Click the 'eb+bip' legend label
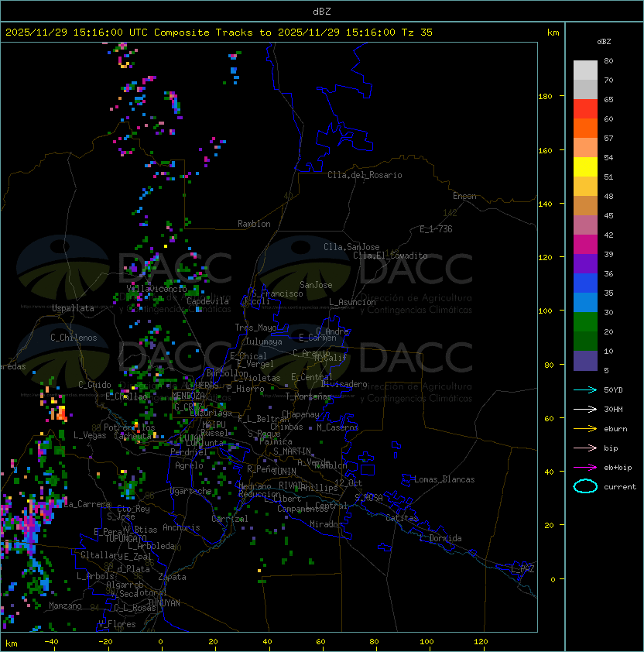 click(618, 468)
